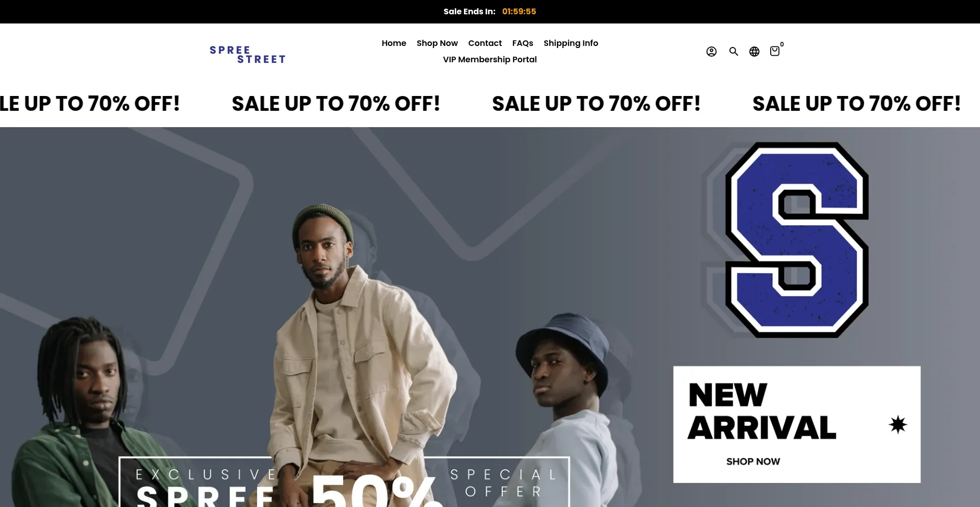Open the Shop Now menu link
Viewport: 980px width, 507px height.
pos(437,43)
